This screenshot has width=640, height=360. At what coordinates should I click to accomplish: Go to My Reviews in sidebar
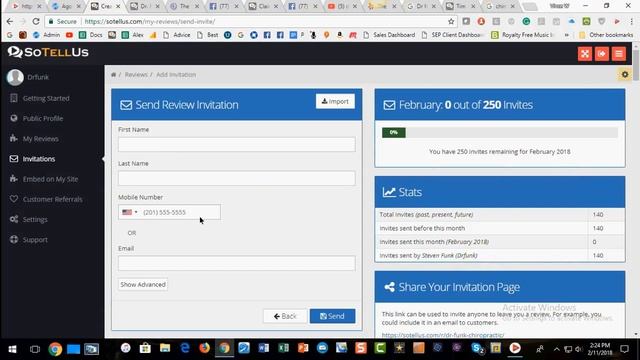pyautogui.click(x=40, y=139)
